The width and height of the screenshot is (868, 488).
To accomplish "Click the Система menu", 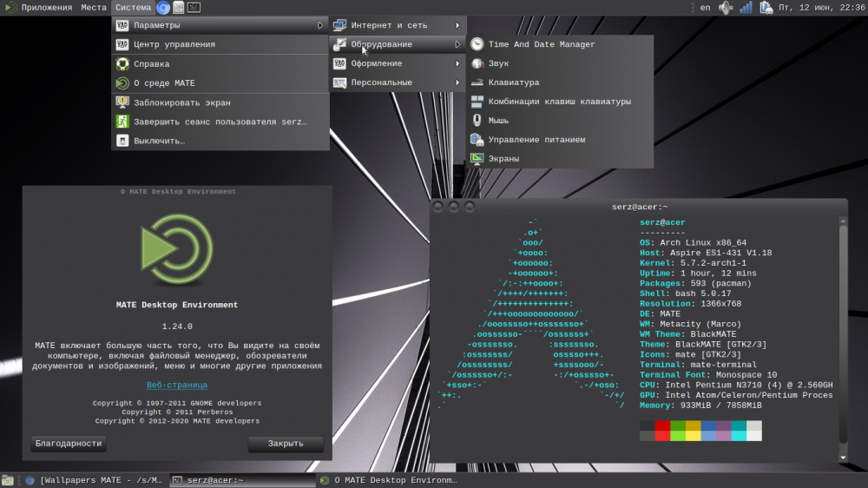I will [x=133, y=8].
